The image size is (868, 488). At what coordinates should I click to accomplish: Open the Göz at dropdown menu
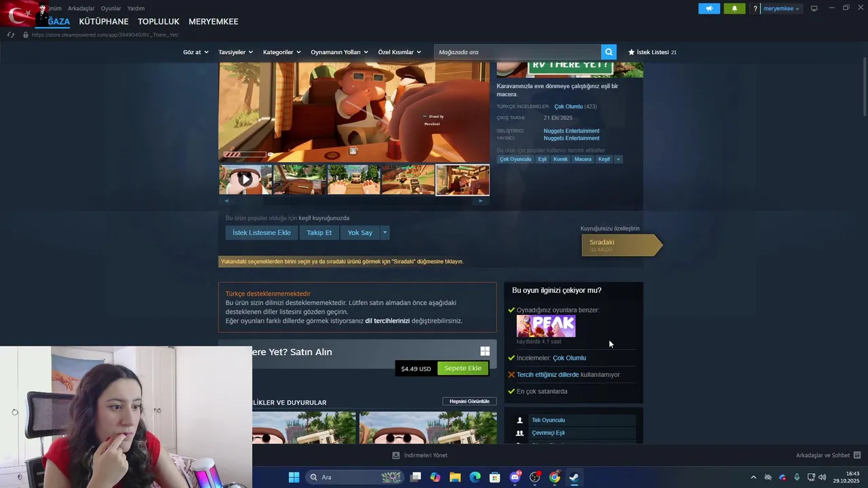(195, 52)
